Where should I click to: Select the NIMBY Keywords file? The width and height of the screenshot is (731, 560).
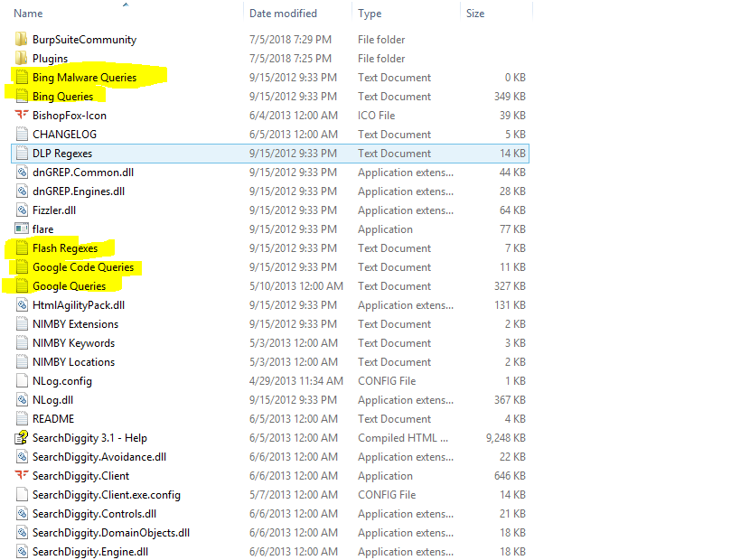click(x=73, y=343)
